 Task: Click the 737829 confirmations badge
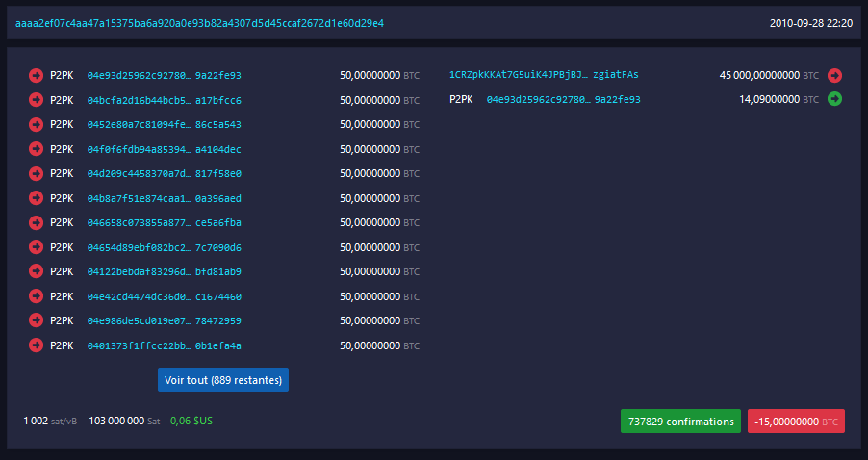(680, 422)
